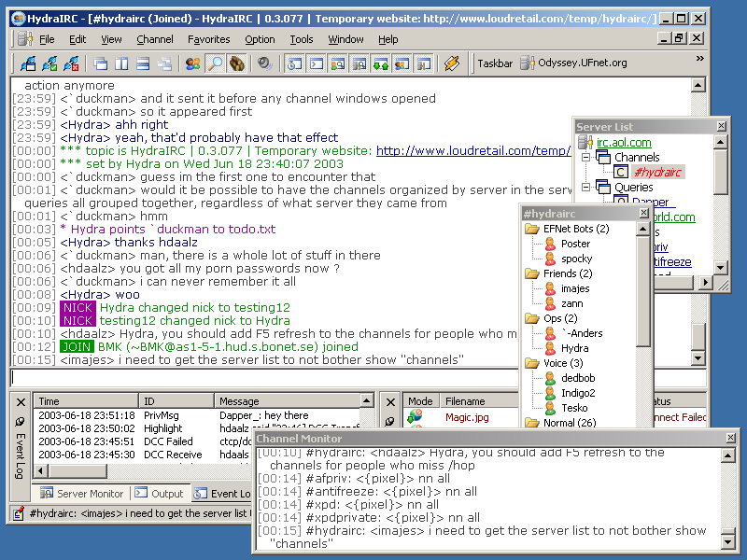Select the Odyssey.UFnet.org taskbar button
Image resolution: width=747 pixels, height=560 pixels.
click(573, 63)
